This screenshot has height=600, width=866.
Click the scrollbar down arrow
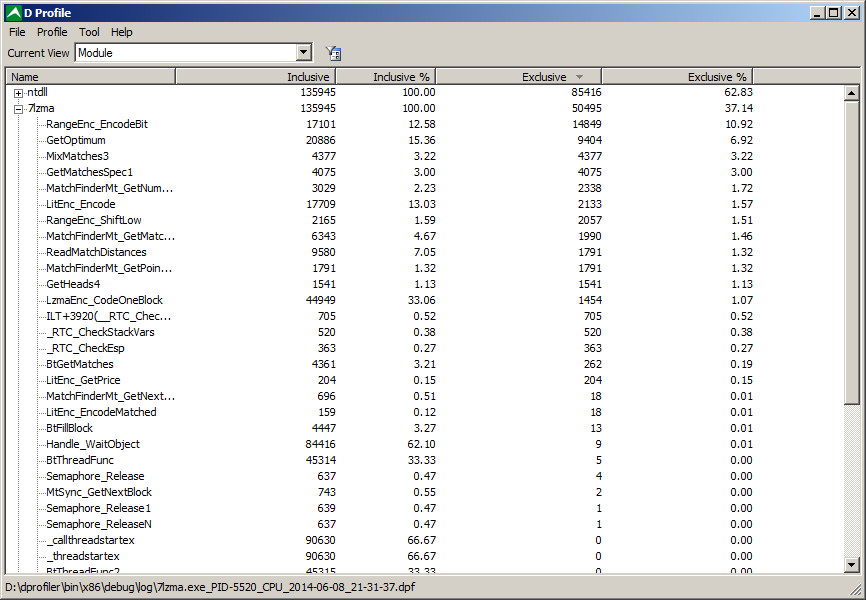pos(852,565)
